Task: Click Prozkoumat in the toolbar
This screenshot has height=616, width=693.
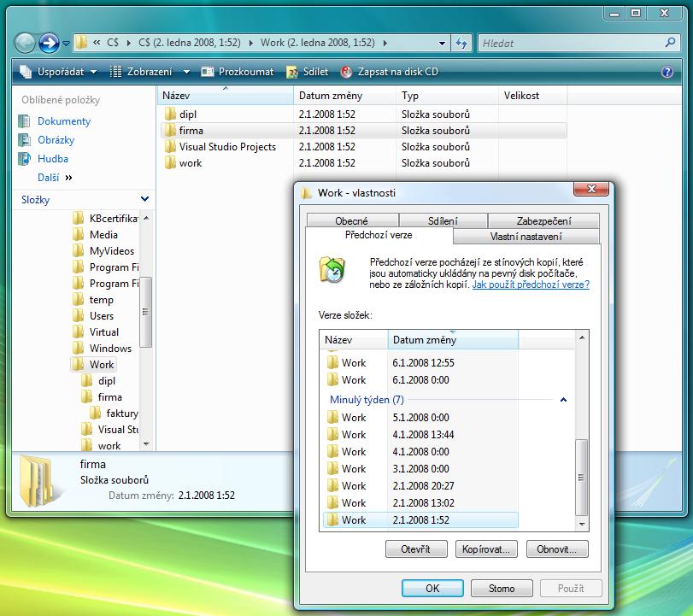Action: tap(238, 72)
